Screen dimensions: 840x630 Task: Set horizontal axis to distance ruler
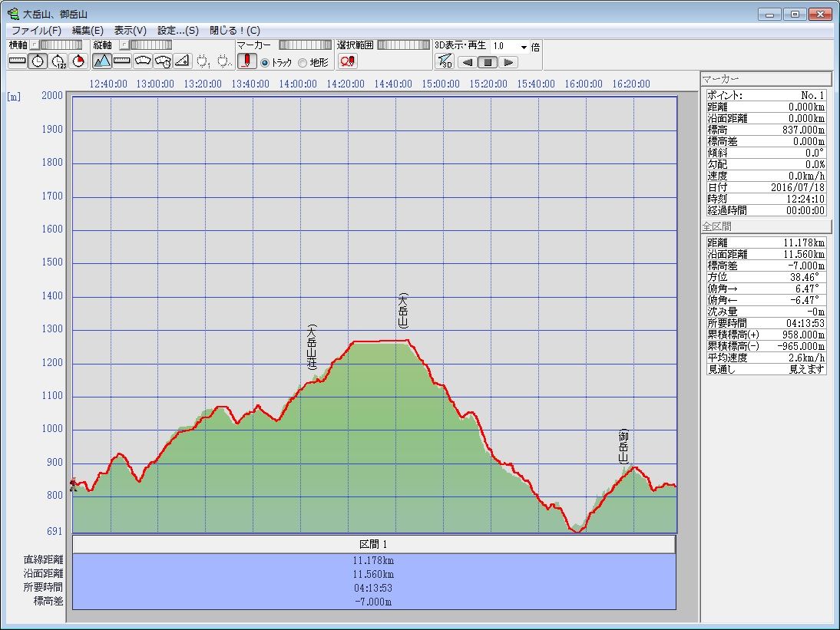point(18,61)
